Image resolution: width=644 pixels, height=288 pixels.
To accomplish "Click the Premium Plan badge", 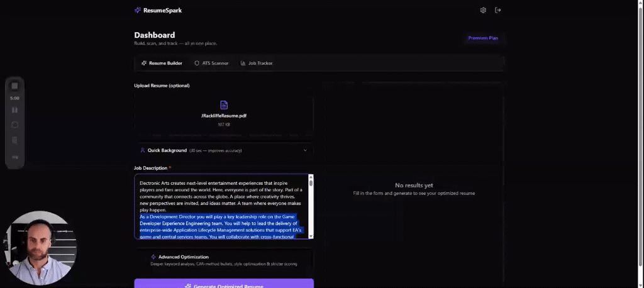I will pos(482,38).
